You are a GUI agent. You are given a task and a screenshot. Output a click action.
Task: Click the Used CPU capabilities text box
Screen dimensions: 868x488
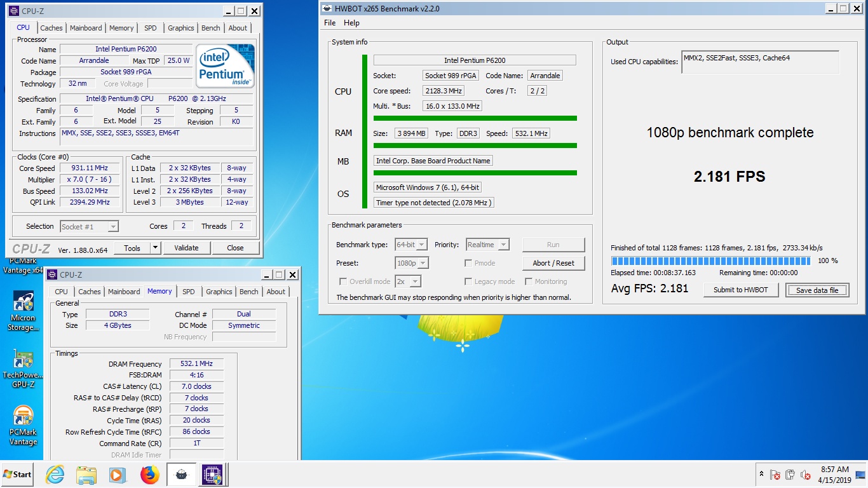760,62
